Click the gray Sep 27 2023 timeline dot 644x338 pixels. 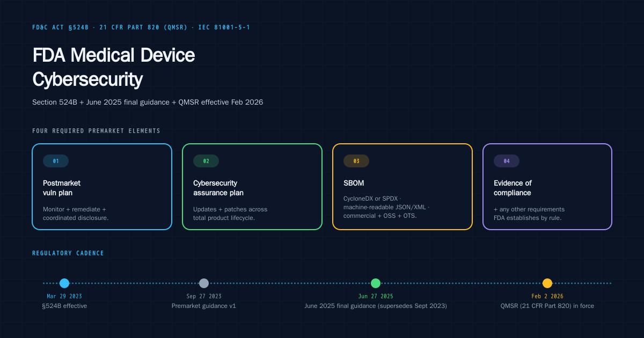pos(204,283)
